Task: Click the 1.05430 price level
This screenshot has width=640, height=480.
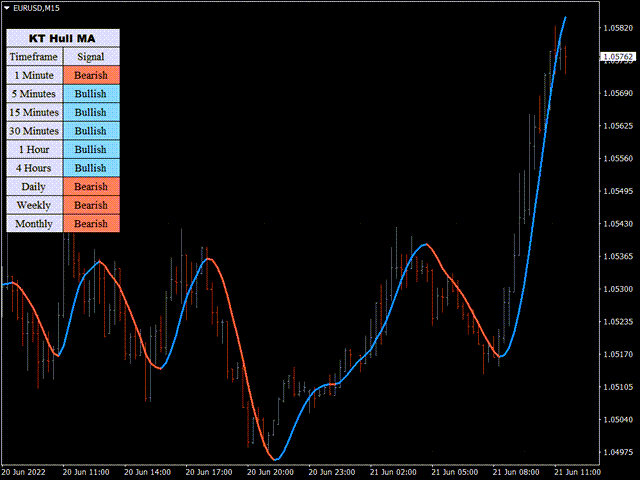Action: coord(618,224)
